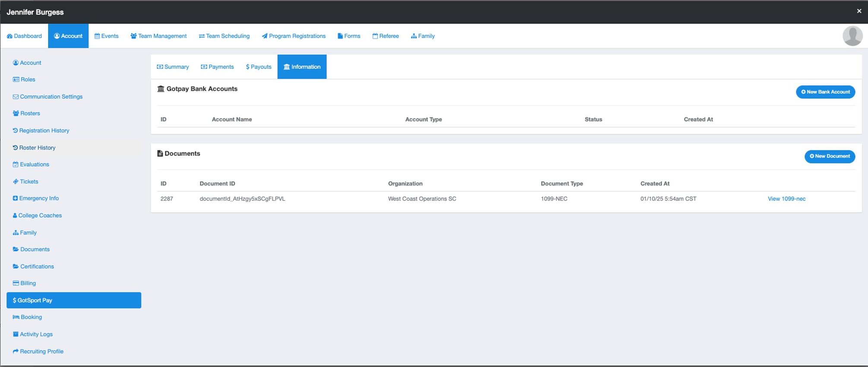Go to the Events tab
The width and height of the screenshot is (868, 367).
(x=106, y=36)
